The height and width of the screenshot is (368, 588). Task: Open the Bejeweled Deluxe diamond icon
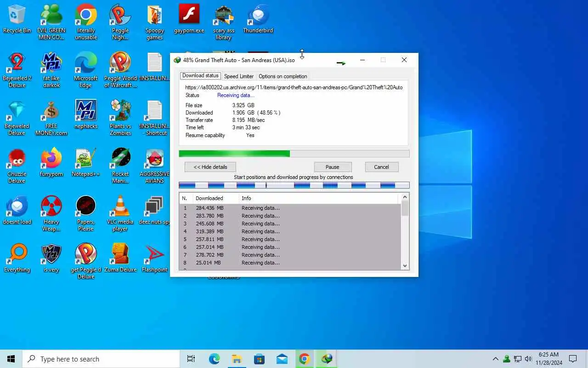[17, 118]
